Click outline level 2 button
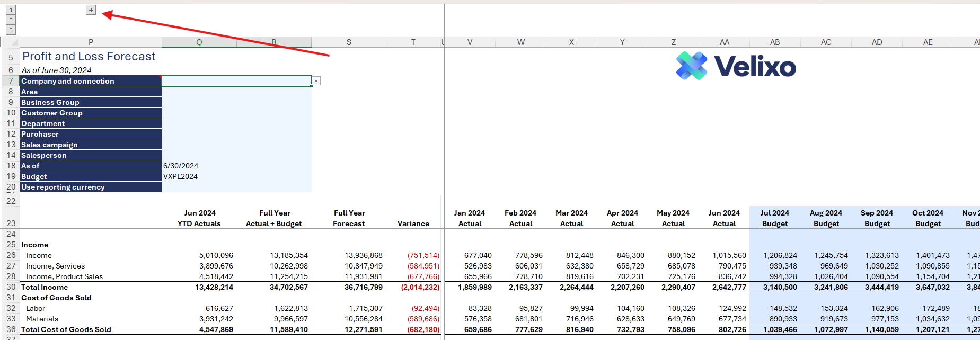Viewport: 980px width, 340px height. (x=11, y=20)
